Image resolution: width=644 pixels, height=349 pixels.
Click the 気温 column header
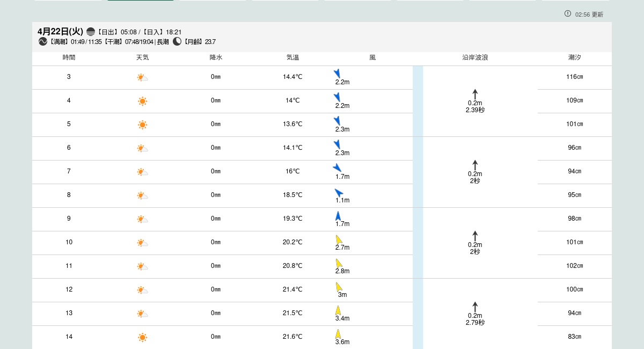(x=292, y=57)
